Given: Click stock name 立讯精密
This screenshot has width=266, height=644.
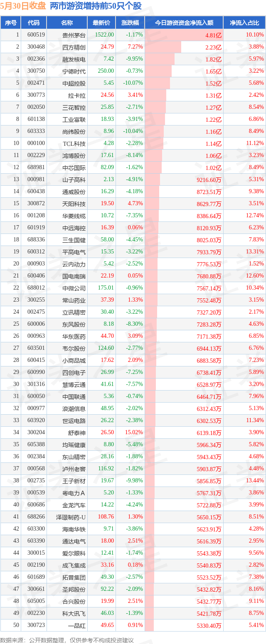Looking at the screenshot, I should tap(74, 312).
